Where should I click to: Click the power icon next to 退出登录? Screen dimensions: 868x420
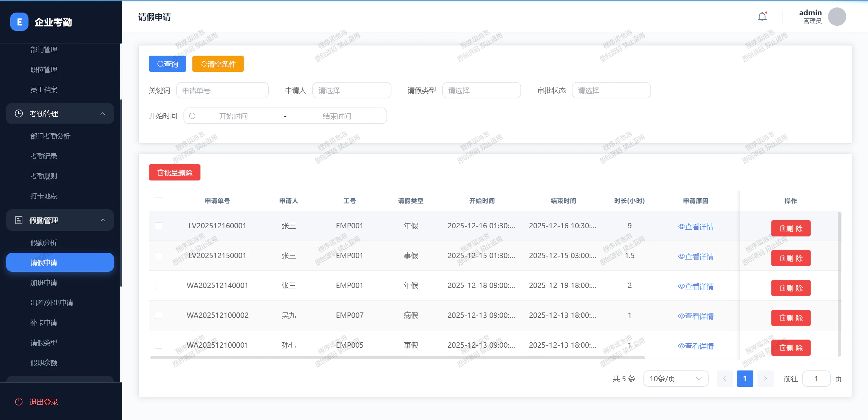(x=19, y=402)
